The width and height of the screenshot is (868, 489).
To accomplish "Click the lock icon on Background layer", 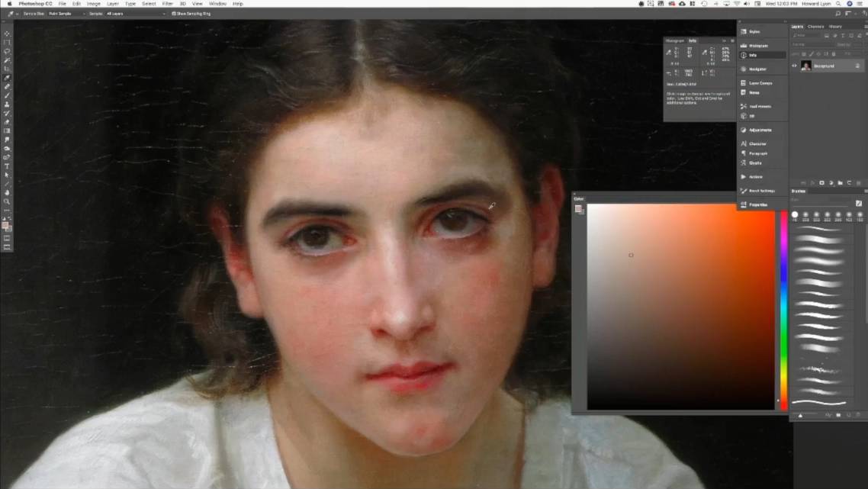I will tap(857, 66).
